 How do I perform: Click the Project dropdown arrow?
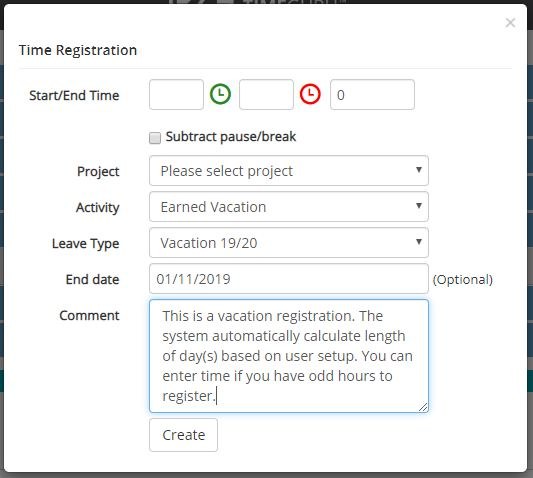pos(419,170)
